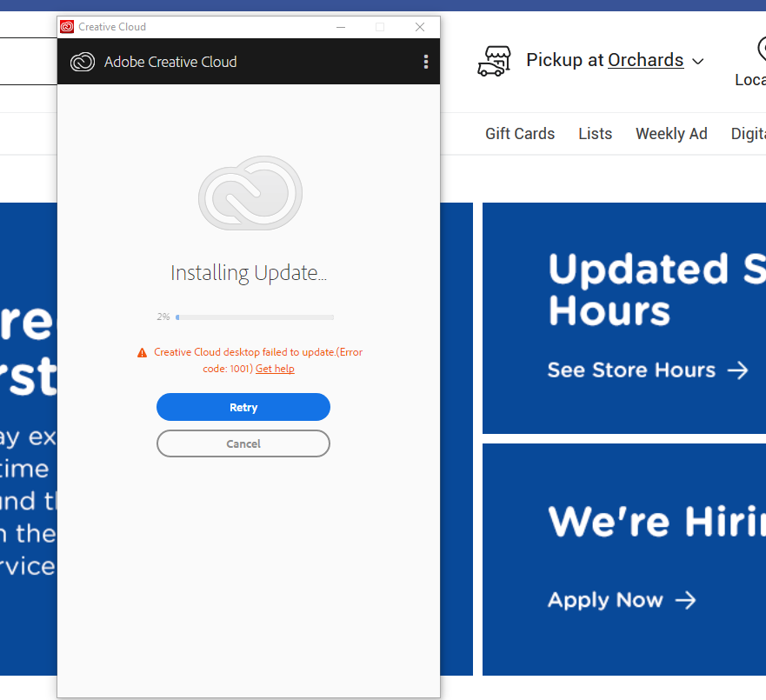The width and height of the screenshot is (766, 700).
Task: Click the 2% progress label
Action: (x=163, y=317)
